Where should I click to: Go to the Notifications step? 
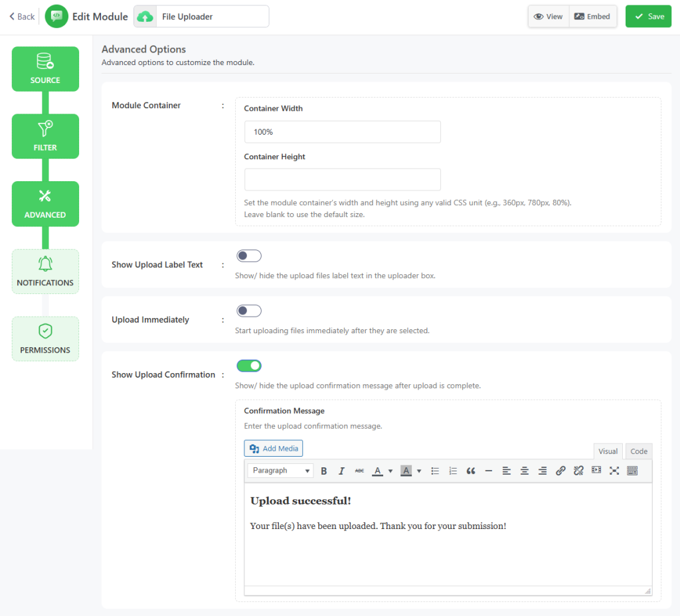(x=45, y=271)
